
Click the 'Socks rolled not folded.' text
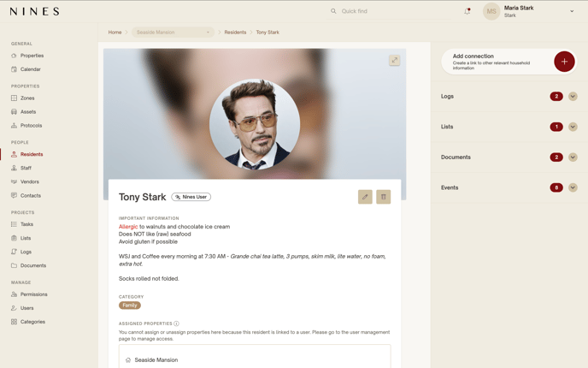coord(149,279)
